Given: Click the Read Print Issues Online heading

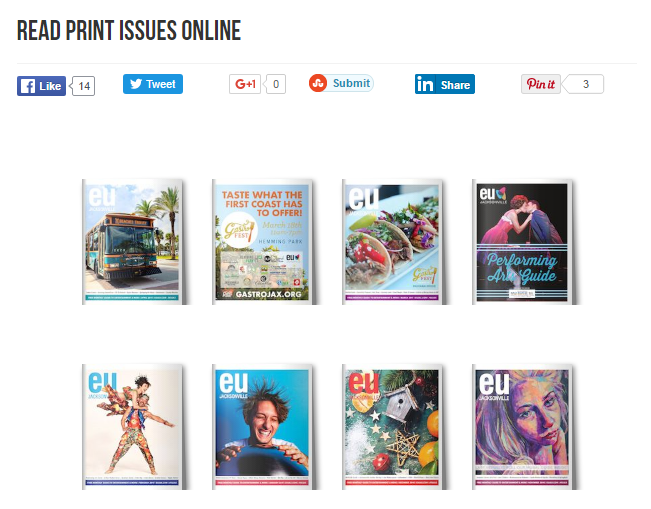Looking at the screenshot, I should 129,30.
